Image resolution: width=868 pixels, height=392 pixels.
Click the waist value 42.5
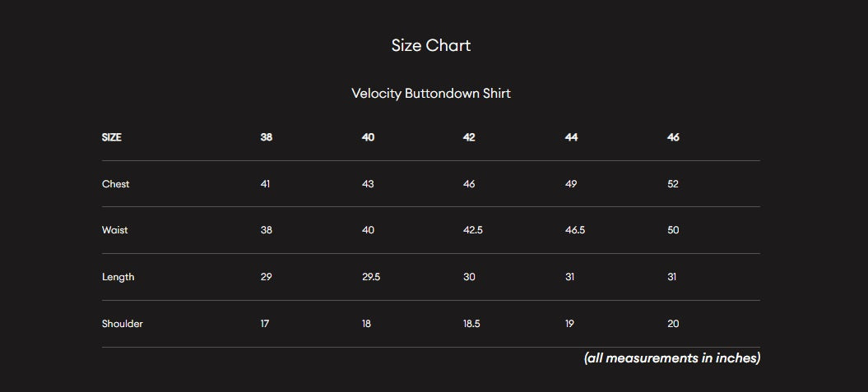(x=473, y=230)
